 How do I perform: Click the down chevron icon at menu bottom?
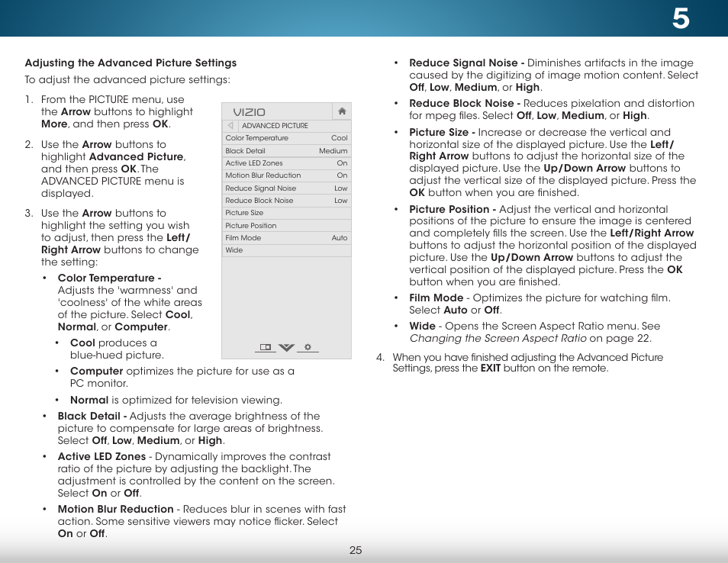pyautogui.click(x=286, y=348)
